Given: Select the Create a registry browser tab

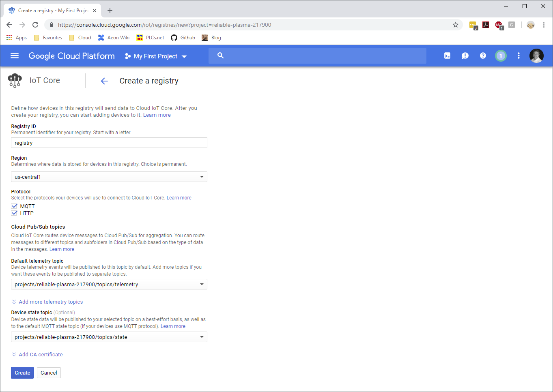Looking at the screenshot, I should 53,11.
